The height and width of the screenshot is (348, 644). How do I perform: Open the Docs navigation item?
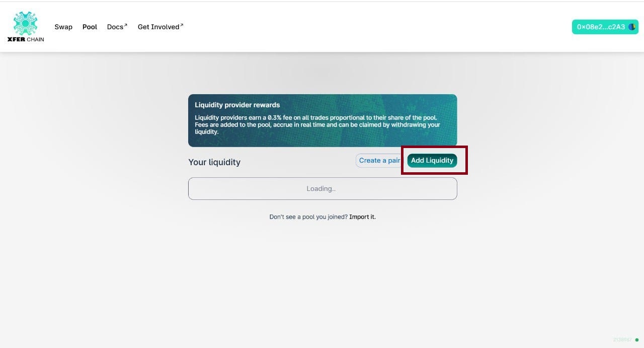click(115, 27)
